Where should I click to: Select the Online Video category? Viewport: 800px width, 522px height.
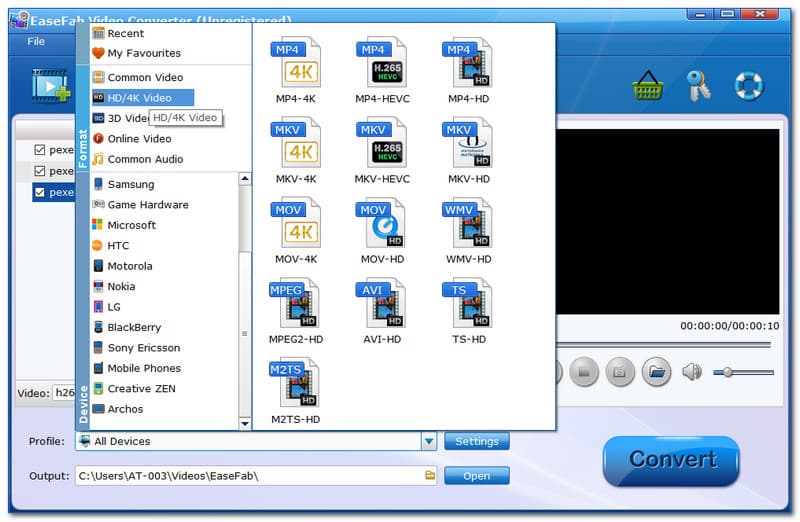point(132,139)
